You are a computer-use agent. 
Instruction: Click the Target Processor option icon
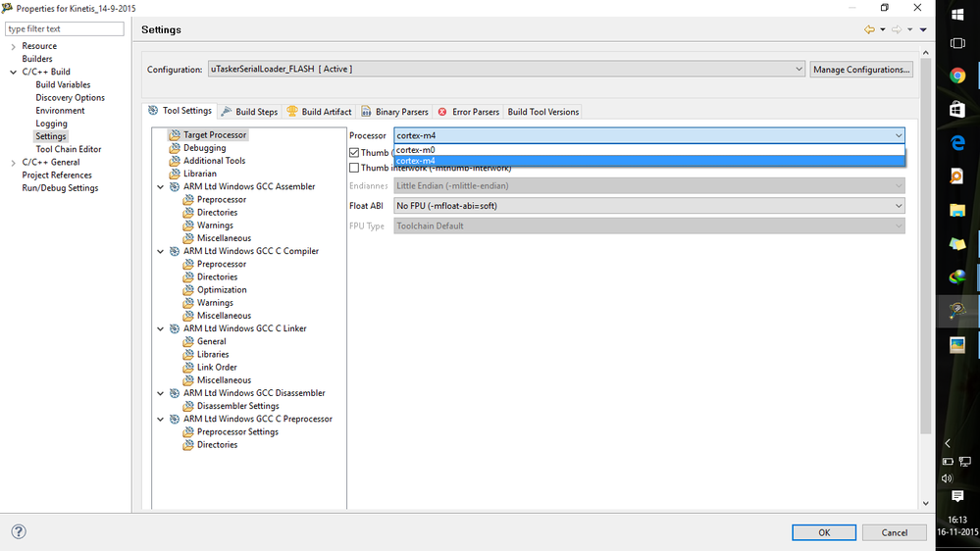175,134
